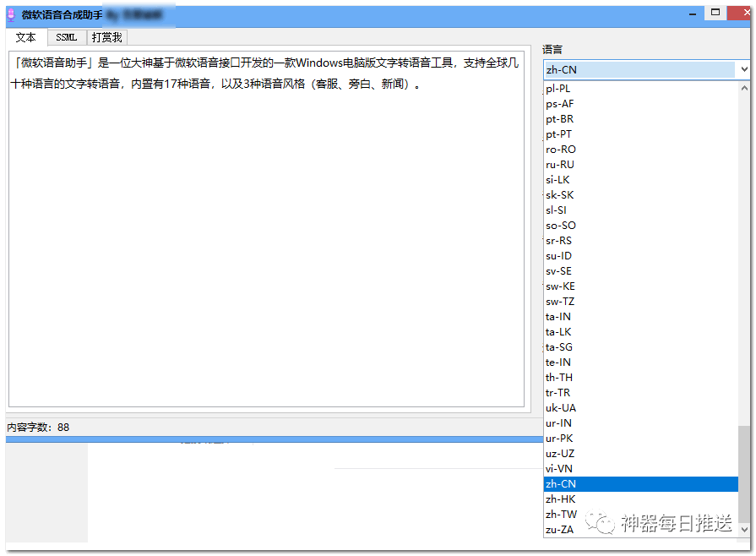The height and width of the screenshot is (556, 756).
Task: Collapse the zh-CN language combo box arrow
Action: (x=744, y=69)
